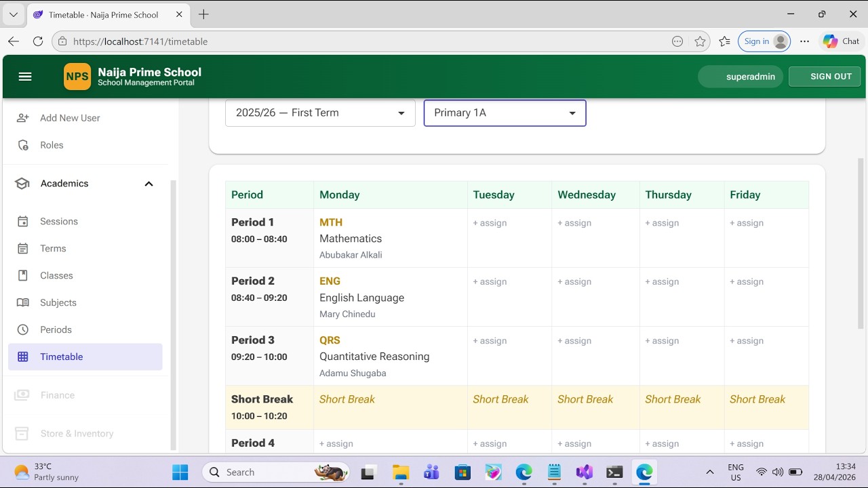The width and height of the screenshot is (868, 488).
Task: Click the Roles shield icon
Action: [23, 145]
